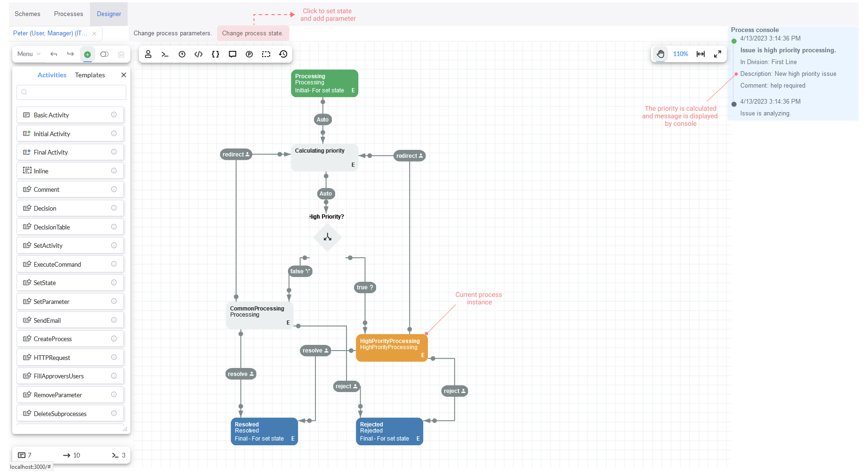
Task: Select the Comment activity item
Action: [70, 189]
